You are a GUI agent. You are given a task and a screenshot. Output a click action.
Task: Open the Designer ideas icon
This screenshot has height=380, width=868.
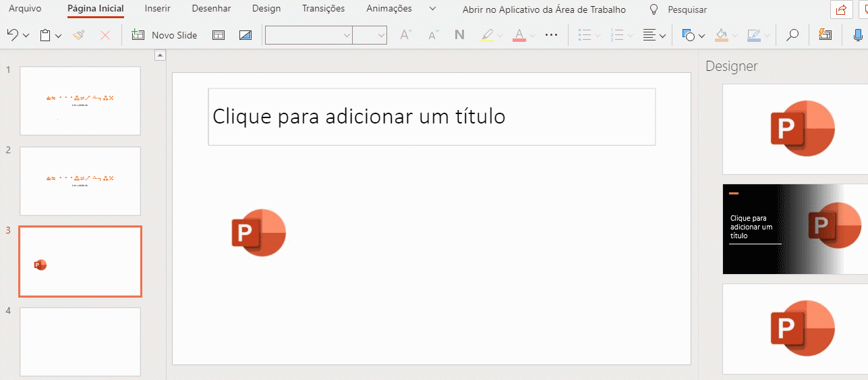825,35
